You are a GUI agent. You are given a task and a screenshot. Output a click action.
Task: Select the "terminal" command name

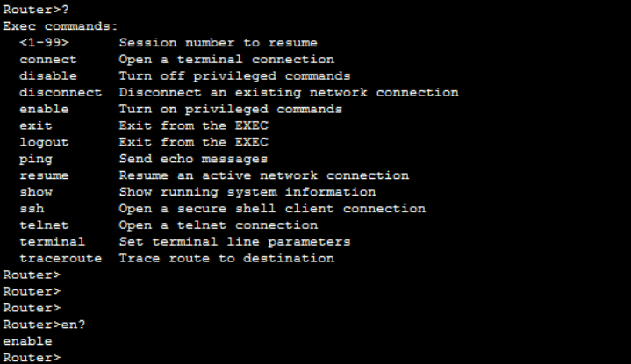(x=52, y=242)
